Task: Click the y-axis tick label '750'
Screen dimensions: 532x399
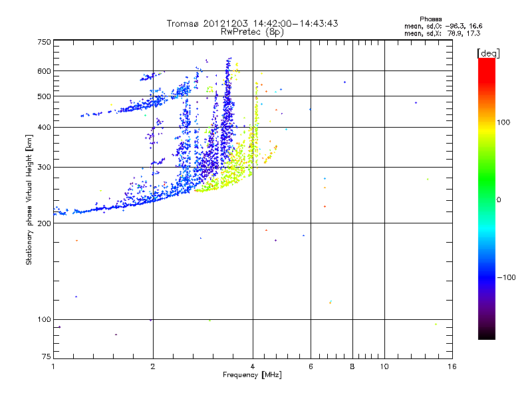Action: (x=44, y=42)
